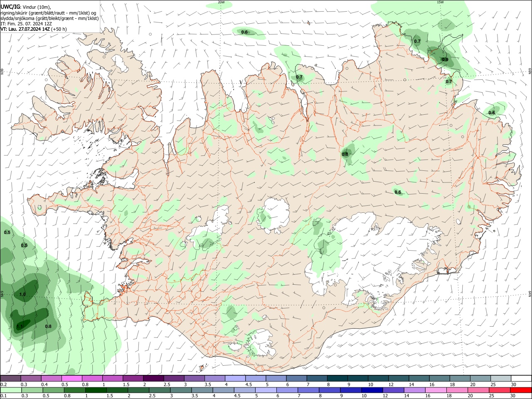The height and width of the screenshot is (399, 532).
Task: Click the "rigning/skúrir (grænt/blátt/rautt - mm/1klst)" line
Action: 48,13
